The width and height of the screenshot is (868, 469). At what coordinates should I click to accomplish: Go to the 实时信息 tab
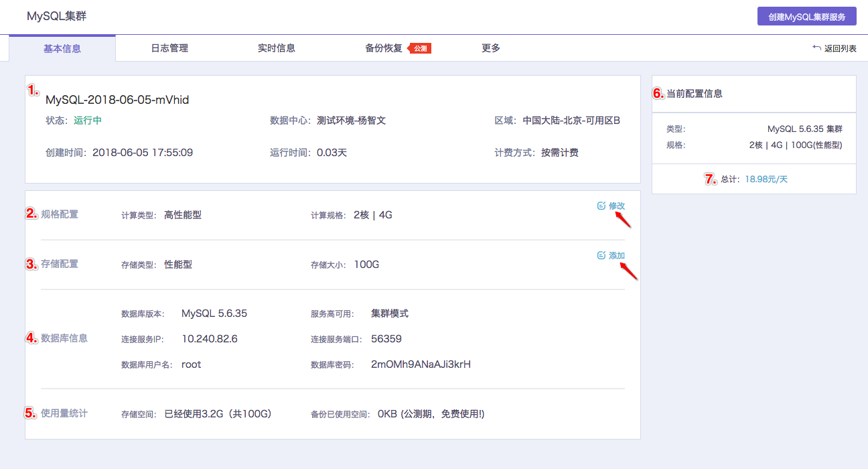(277, 48)
